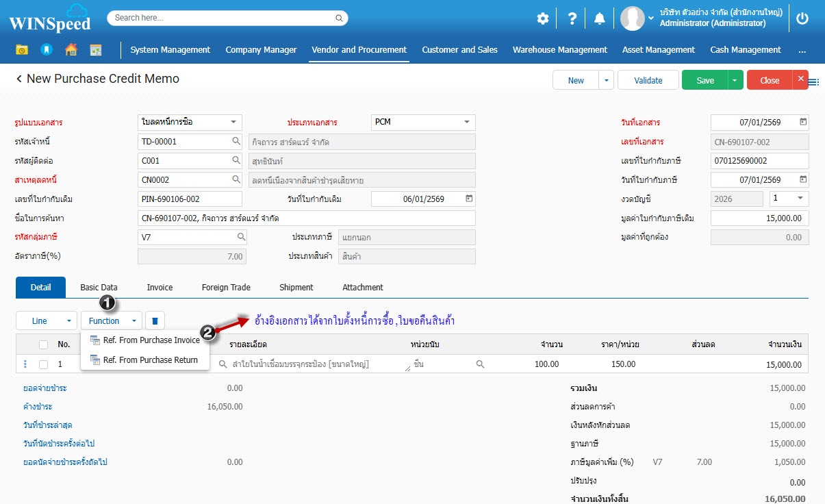Click the row 1 three-dot menu icon
Viewport: 825px width, 504px height.
click(25, 364)
